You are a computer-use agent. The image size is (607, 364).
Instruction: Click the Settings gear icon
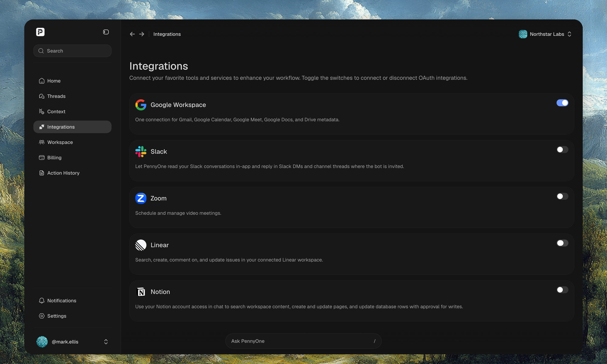42,316
